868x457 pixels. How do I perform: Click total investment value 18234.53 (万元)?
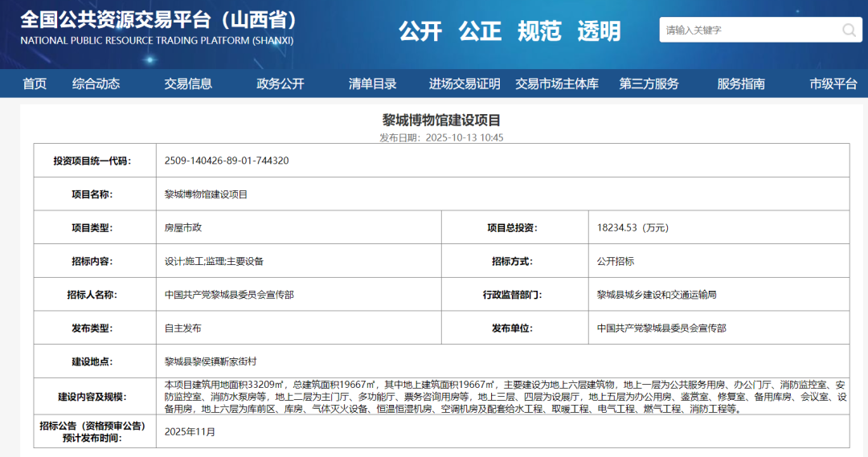pos(633,227)
